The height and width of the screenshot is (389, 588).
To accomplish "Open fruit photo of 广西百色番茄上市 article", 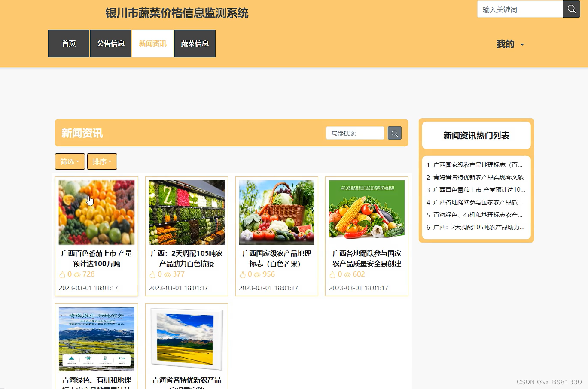I will point(97,213).
